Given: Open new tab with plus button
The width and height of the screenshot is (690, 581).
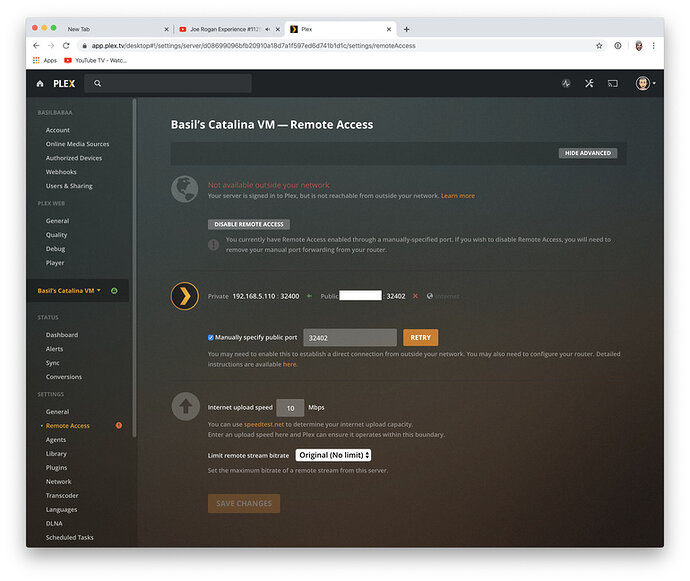Looking at the screenshot, I should pos(407,29).
